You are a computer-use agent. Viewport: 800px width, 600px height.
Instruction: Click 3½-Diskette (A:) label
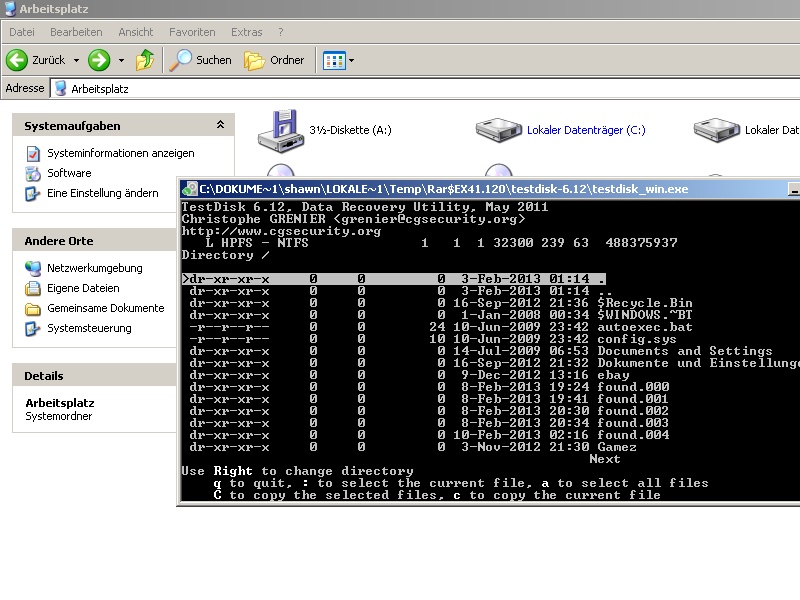[351, 130]
